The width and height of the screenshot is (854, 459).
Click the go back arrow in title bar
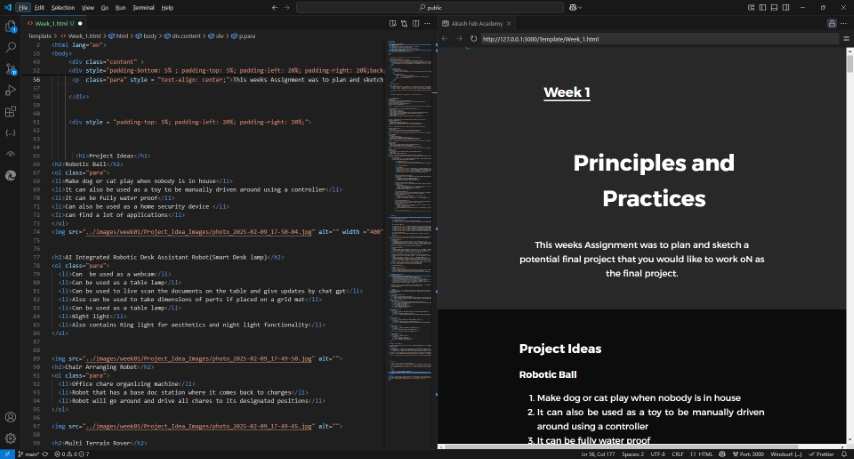[x=274, y=8]
